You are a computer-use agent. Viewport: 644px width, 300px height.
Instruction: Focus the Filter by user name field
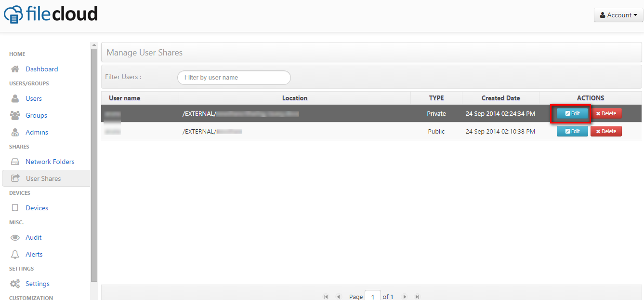pos(234,77)
